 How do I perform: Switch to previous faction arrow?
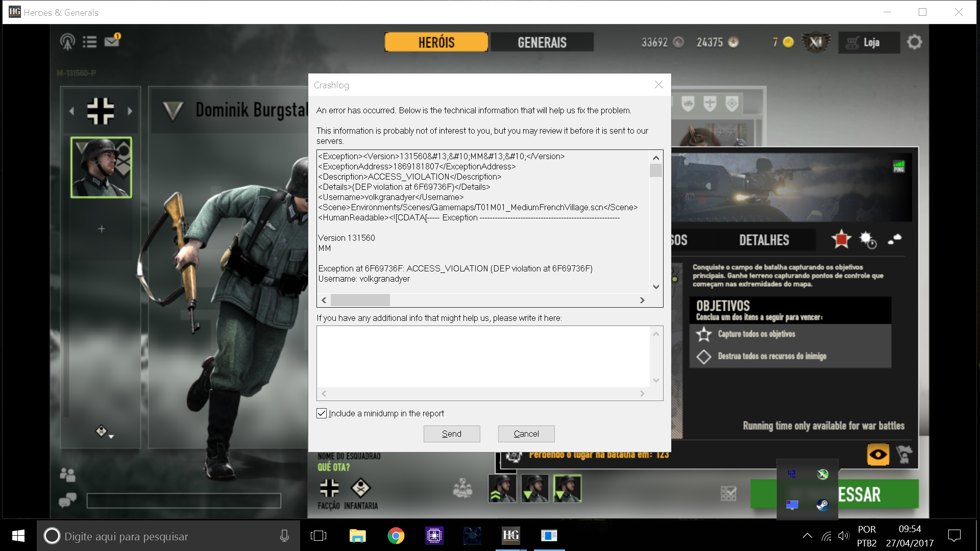[71, 111]
